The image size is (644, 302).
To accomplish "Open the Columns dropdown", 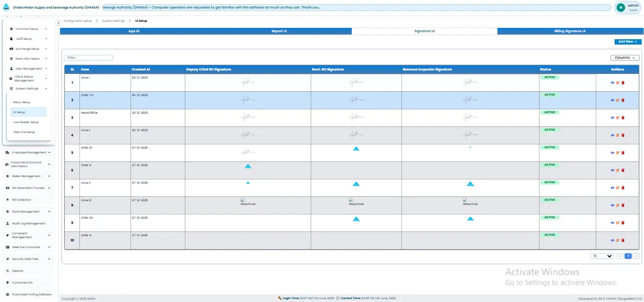I will point(625,58).
